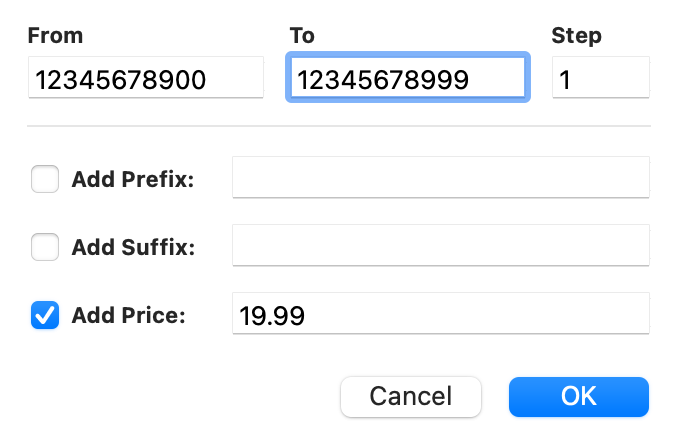
Task: Click into the To number field
Action: (408, 77)
